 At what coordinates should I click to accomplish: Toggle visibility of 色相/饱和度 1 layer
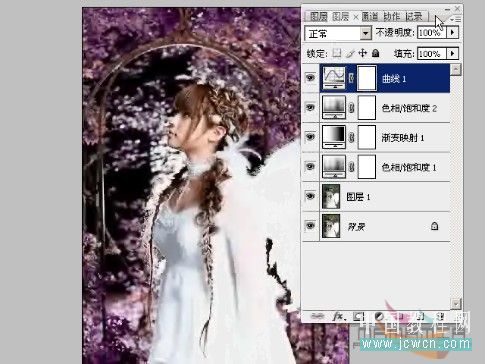(310, 166)
